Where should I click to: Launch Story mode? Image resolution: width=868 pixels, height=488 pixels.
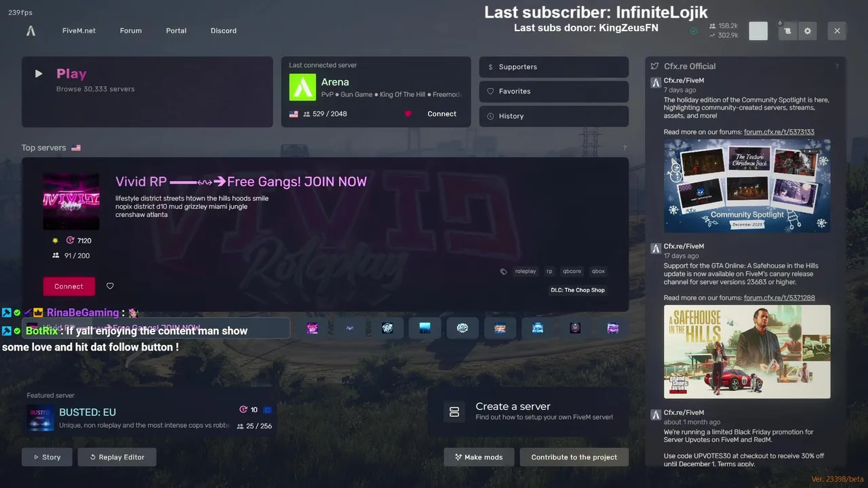point(47,457)
